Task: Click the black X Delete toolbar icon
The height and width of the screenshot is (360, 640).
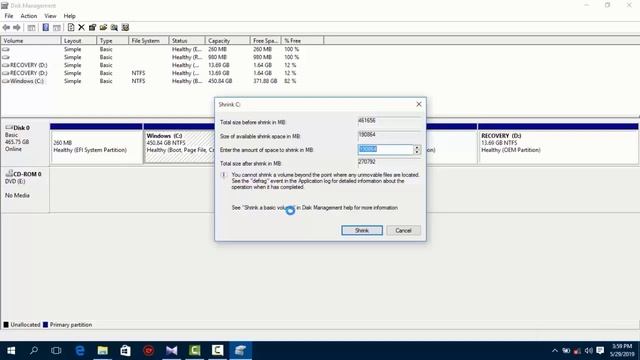Action: tap(81, 27)
